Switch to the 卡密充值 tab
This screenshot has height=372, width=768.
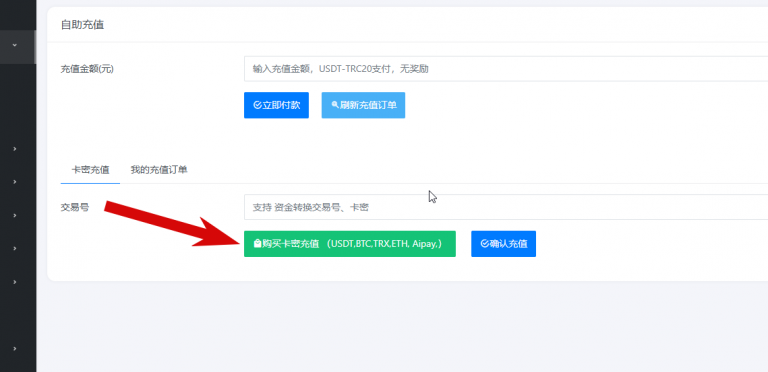(x=90, y=170)
